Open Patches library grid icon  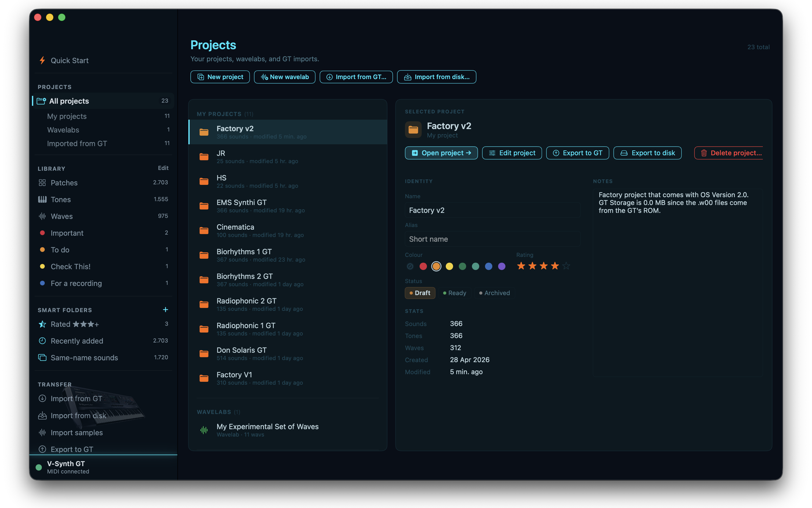click(x=42, y=183)
